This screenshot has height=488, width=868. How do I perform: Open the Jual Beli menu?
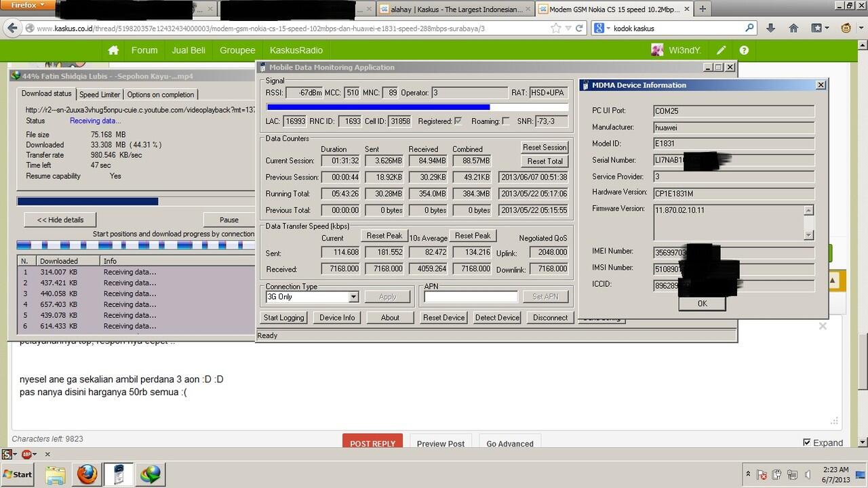point(189,50)
